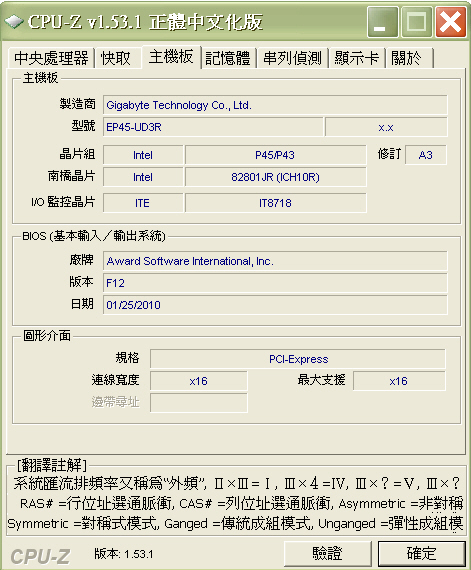Image resolution: width=471 pixels, height=570 pixels.
Task: Click the Gigabyte Technology Co., Ltd. manufacturer field
Action: coord(275,105)
